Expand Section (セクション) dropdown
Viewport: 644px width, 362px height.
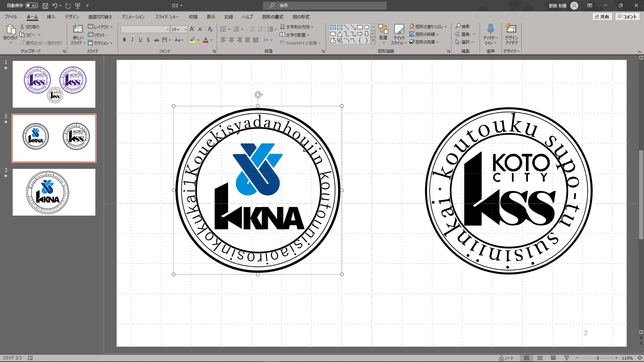100,43
